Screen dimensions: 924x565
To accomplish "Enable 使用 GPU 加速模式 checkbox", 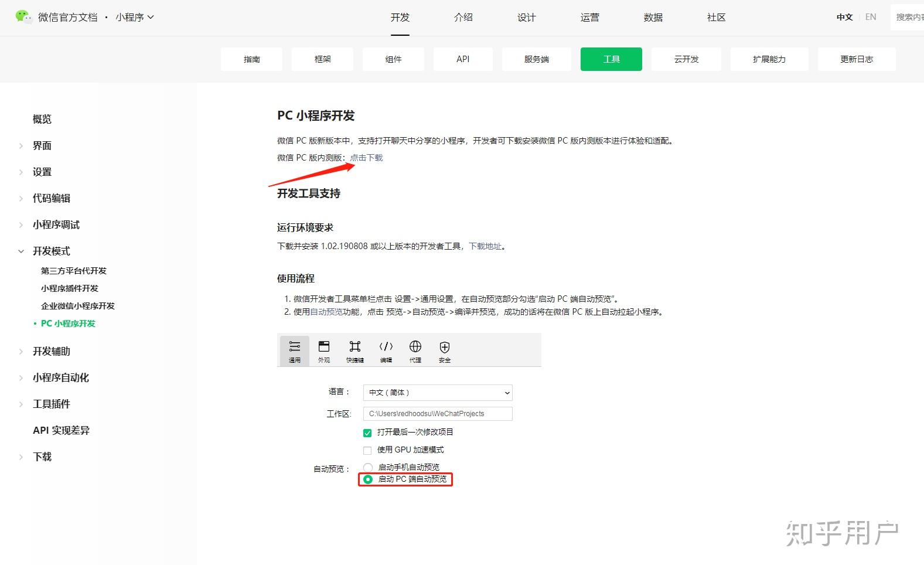I will click(367, 451).
